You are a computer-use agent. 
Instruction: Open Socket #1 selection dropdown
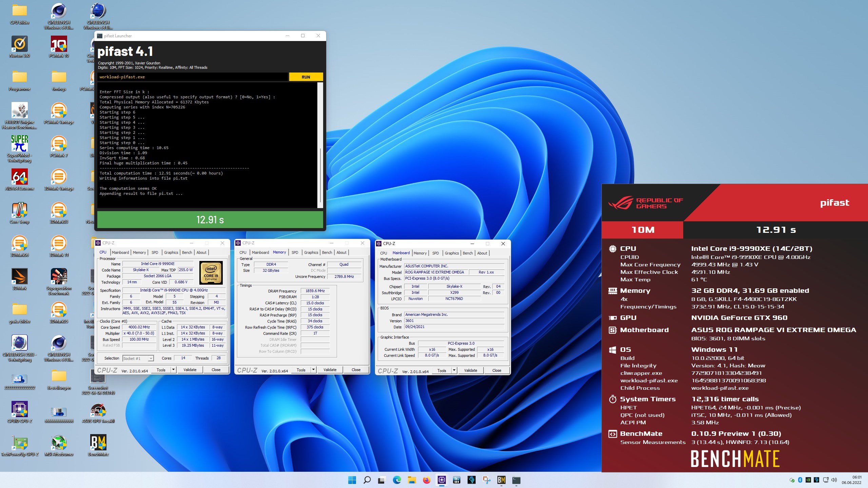[x=138, y=358]
